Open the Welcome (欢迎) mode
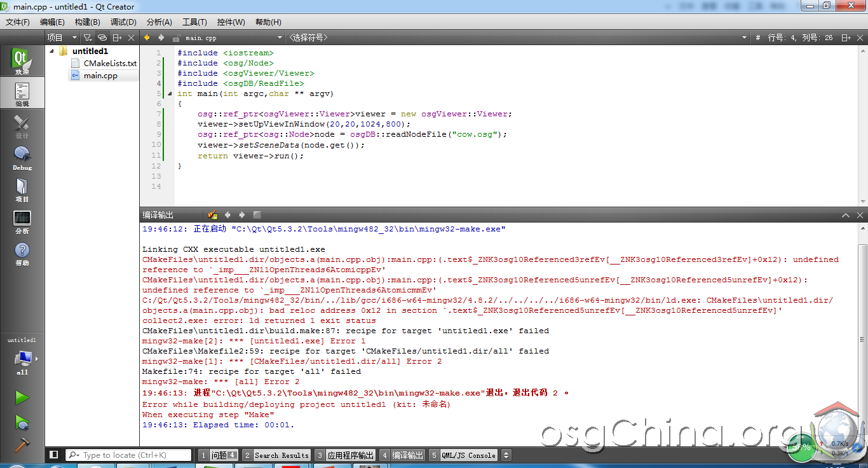Screen dimensions: 868x468 coord(22,62)
